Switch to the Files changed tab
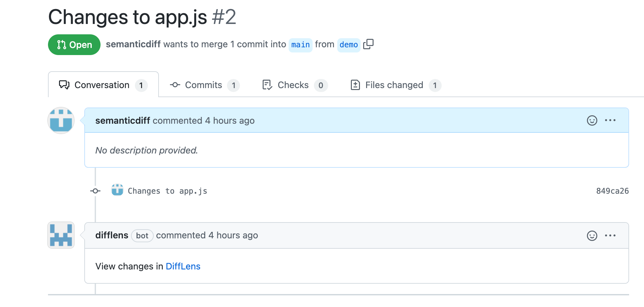This screenshot has width=644, height=307. pyautogui.click(x=396, y=85)
